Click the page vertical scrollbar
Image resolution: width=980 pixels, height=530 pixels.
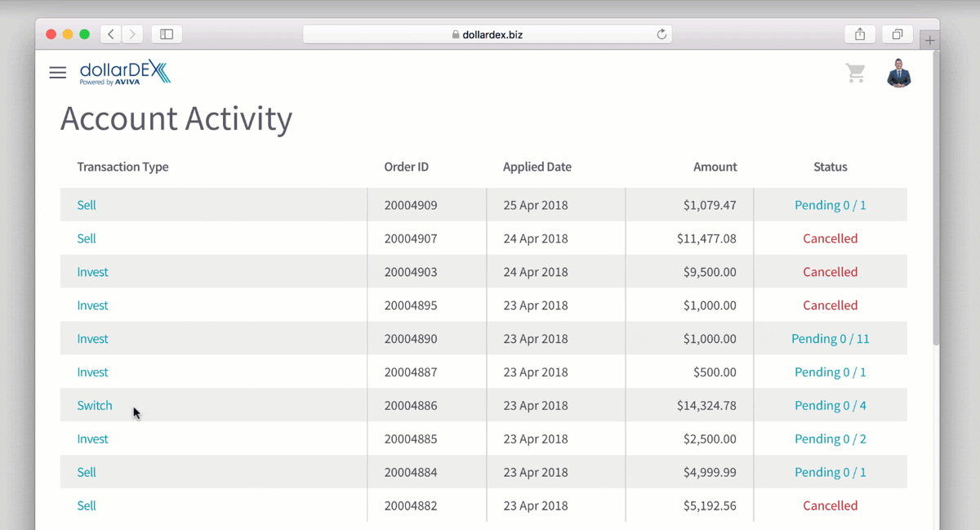tap(936, 198)
